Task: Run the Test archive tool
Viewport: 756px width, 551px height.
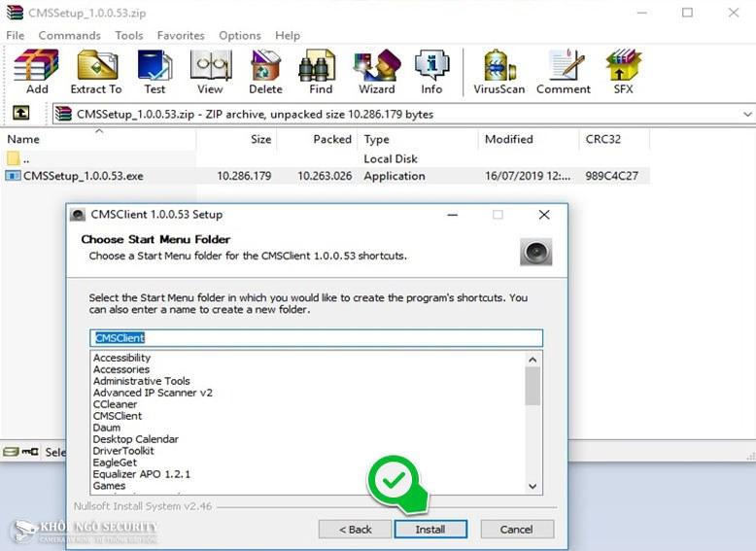Action: coord(155,71)
